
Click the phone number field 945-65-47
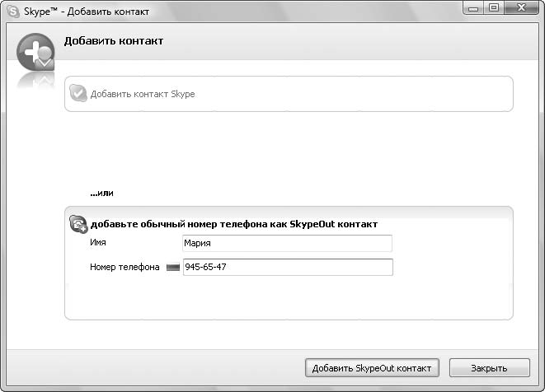(x=288, y=267)
